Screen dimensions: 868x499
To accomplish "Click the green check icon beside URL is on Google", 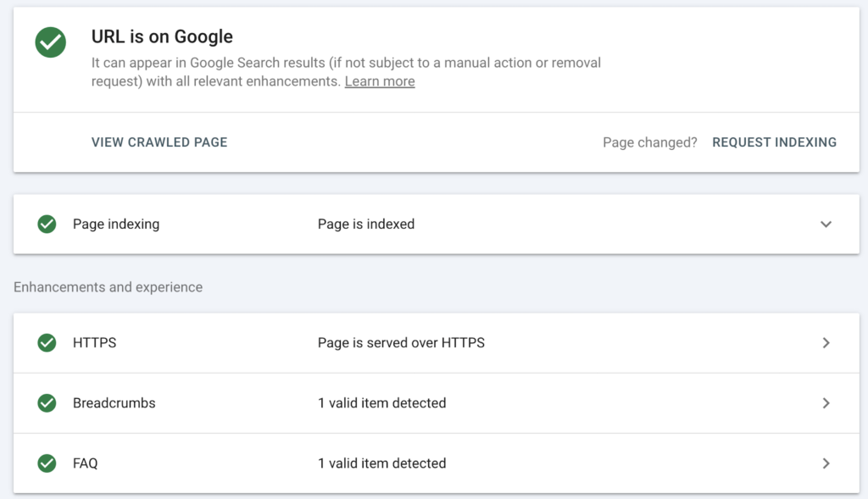I will (50, 42).
